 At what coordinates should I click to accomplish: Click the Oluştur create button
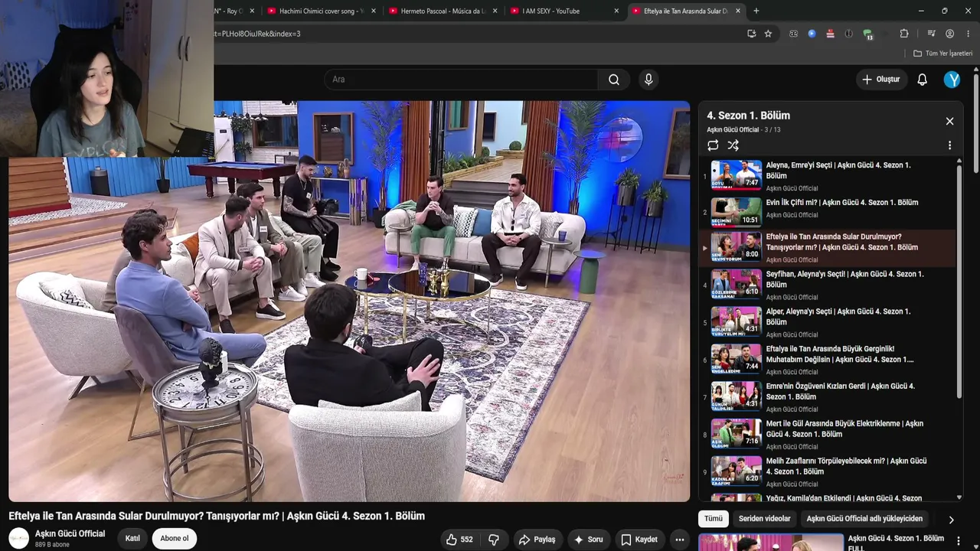point(881,80)
